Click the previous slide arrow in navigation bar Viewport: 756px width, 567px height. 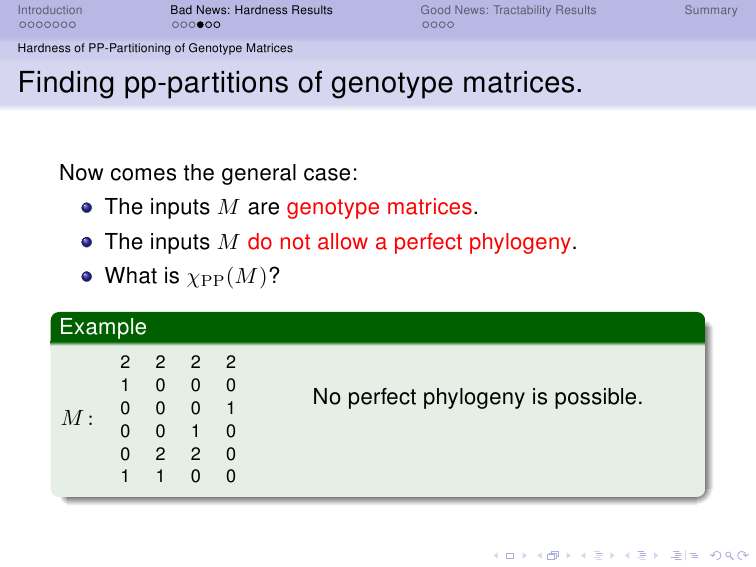pyautogui.click(x=496, y=556)
